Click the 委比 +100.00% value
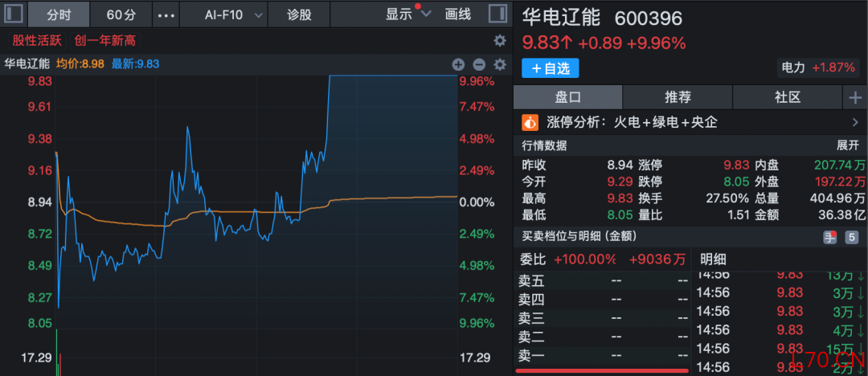The width and height of the screenshot is (868, 376). tap(584, 260)
